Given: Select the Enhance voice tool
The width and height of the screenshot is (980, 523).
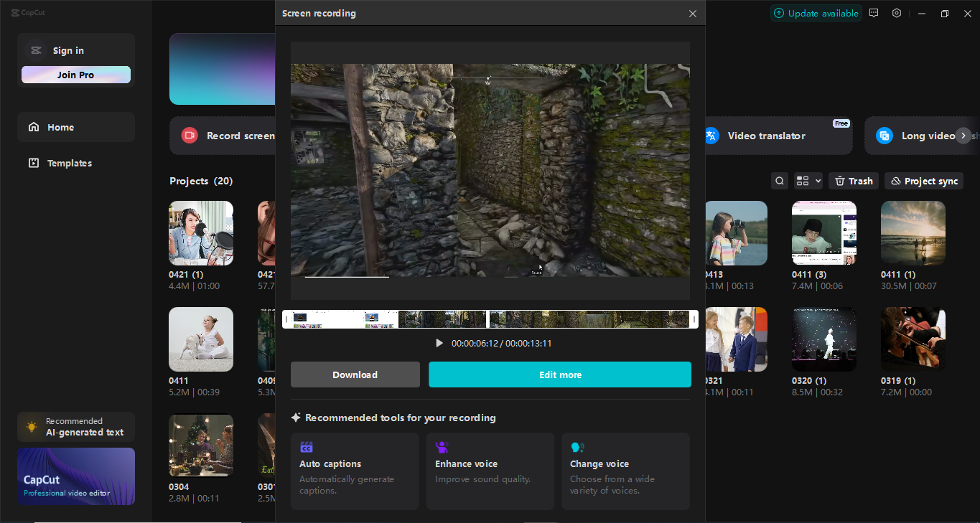Looking at the screenshot, I should point(490,471).
